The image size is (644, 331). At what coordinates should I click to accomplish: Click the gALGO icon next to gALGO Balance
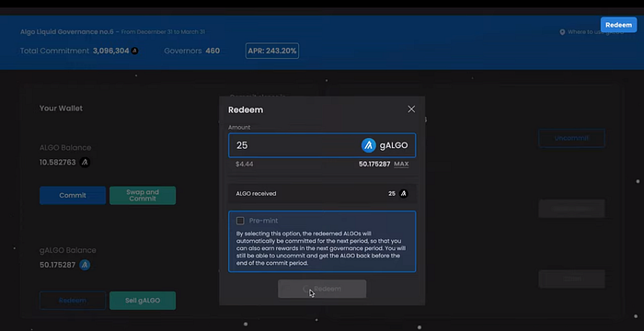click(85, 265)
